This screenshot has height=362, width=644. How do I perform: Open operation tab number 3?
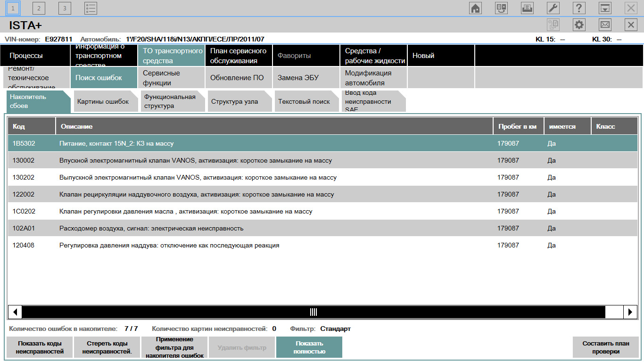(65, 8)
